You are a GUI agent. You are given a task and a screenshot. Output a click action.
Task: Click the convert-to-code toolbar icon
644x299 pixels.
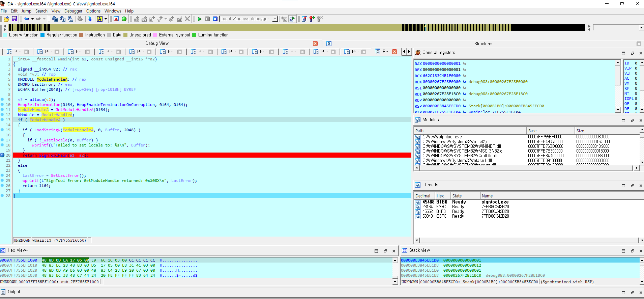click(x=137, y=19)
